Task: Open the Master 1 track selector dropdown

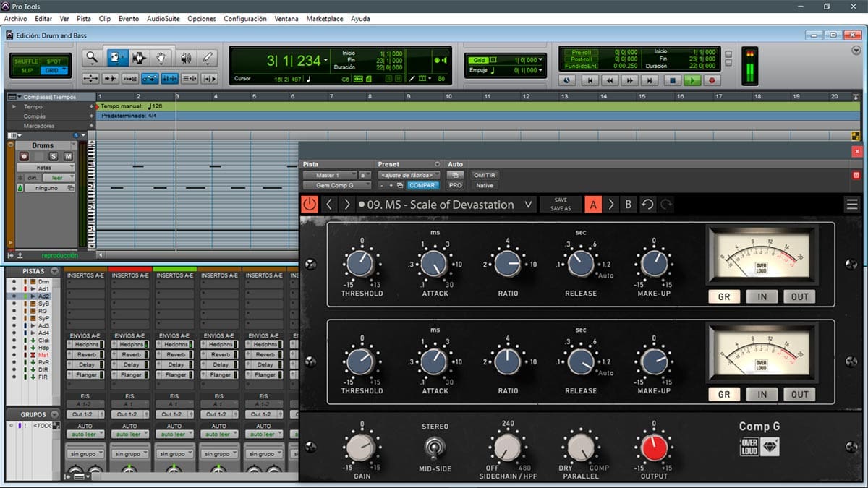Action: 330,175
